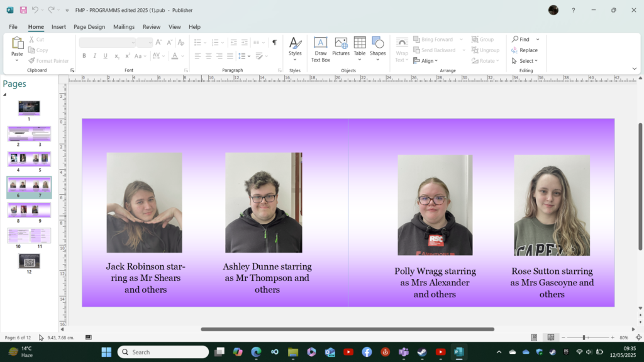Click decrease indent icon

click(234, 42)
